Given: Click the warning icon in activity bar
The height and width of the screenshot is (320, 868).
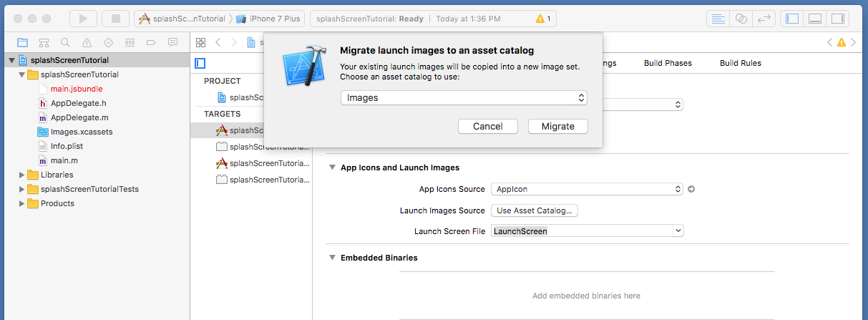Looking at the screenshot, I should (x=540, y=19).
